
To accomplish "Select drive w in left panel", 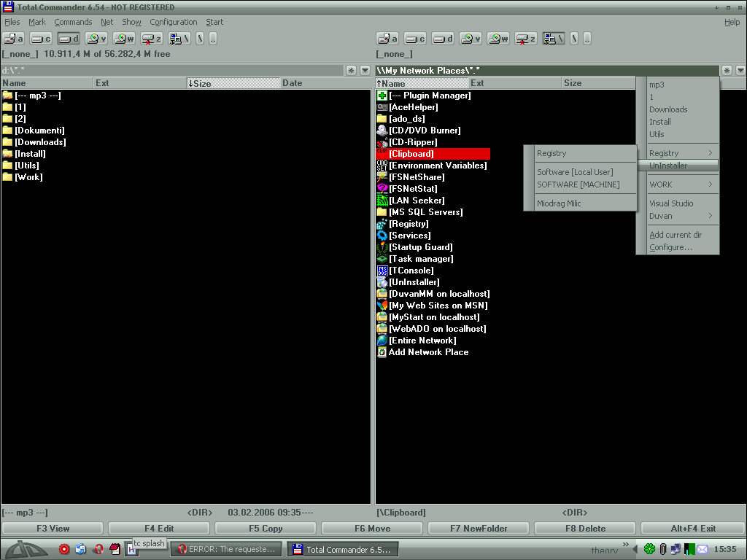I will [124, 39].
